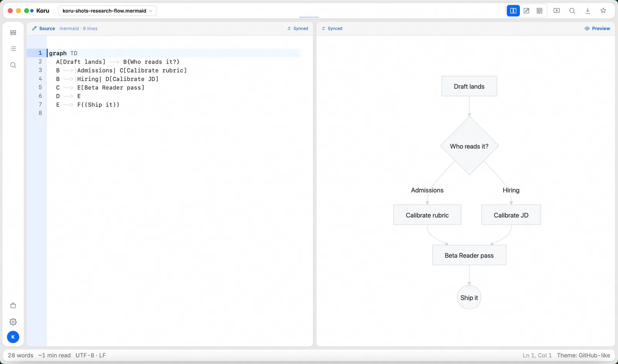Open search from top toolbar magnifier

(x=572, y=11)
